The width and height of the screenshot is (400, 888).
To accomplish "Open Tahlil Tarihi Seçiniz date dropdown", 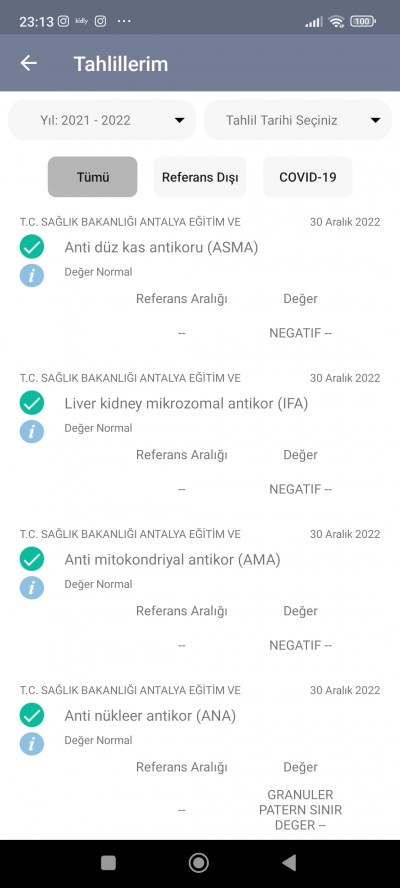I will (298, 120).
